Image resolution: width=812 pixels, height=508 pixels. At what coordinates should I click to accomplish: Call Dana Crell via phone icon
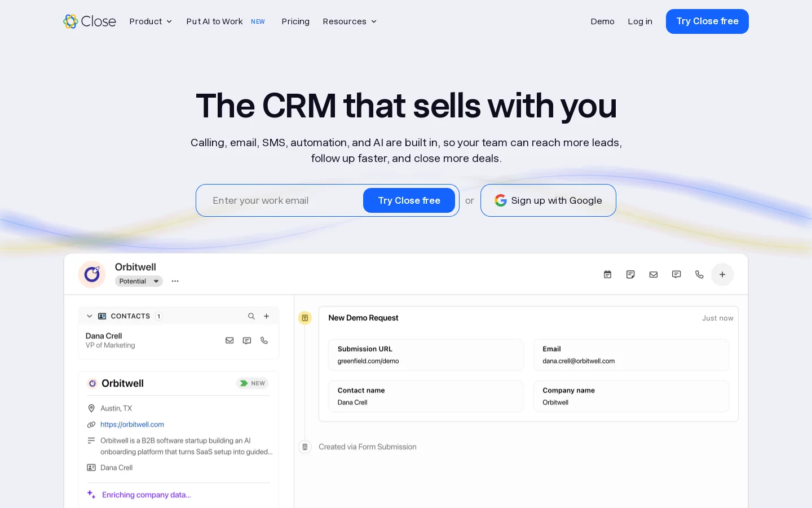(x=264, y=340)
